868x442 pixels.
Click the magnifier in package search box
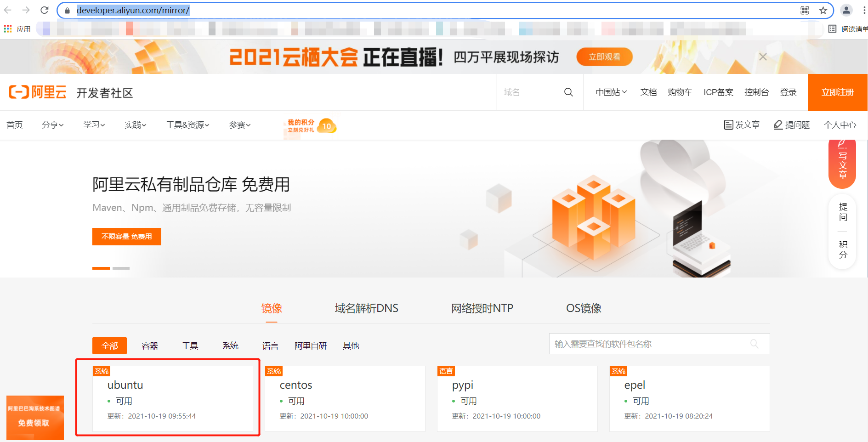tap(754, 344)
